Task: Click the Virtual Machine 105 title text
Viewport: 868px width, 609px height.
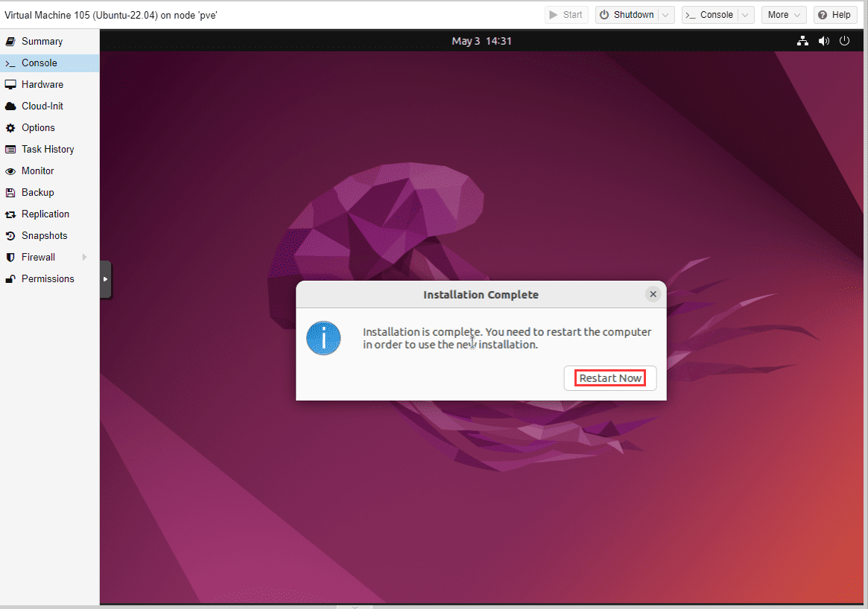Action: click(x=111, y=15)
